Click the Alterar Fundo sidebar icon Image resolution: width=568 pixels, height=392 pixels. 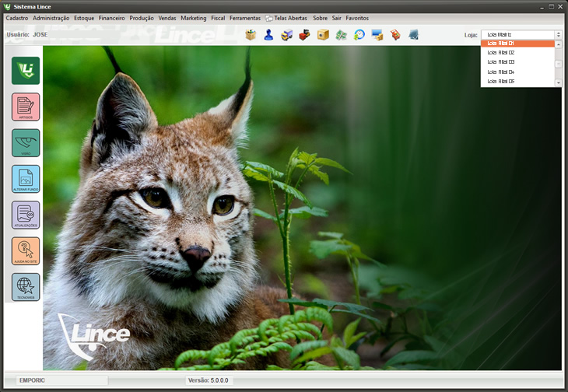tap(26, 179)
